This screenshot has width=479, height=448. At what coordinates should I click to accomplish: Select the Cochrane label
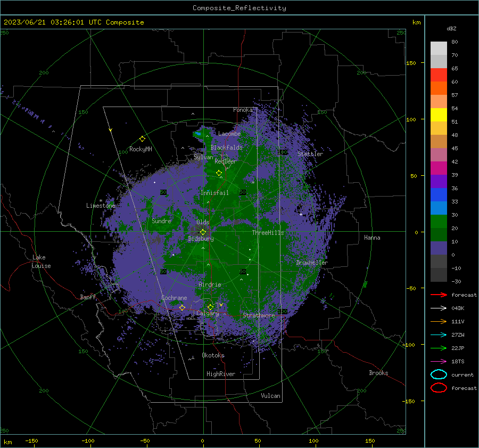click(x=174, y=298)
